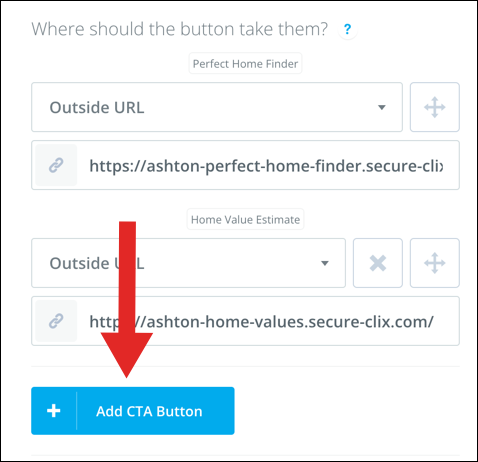Viewport: 478px width, 462px height.
Task: Click the Add CTA Button text
Action: click(149, 411)
